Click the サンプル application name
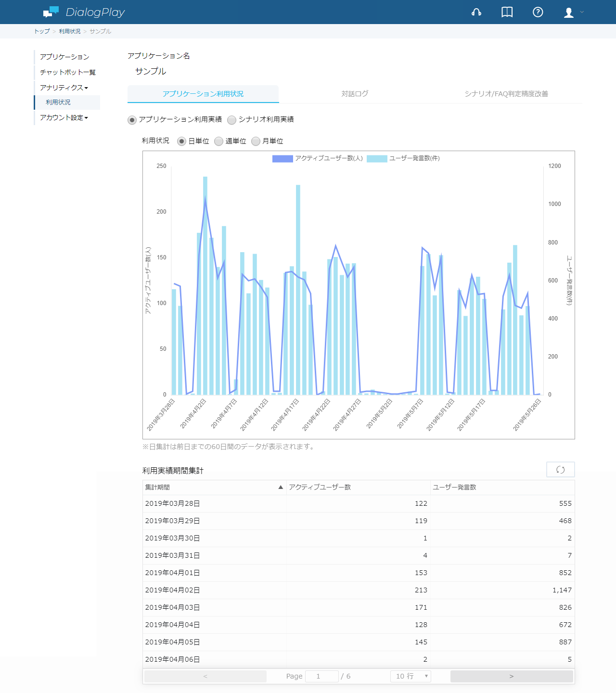This screenshot has height=693, width=616. coord(151,71)
